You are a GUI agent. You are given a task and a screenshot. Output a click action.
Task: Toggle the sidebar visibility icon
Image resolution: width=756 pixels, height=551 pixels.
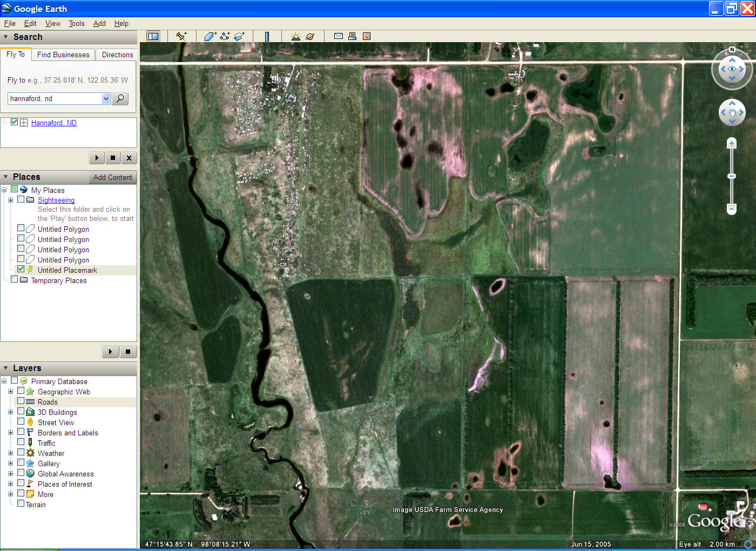pos(153,36)
